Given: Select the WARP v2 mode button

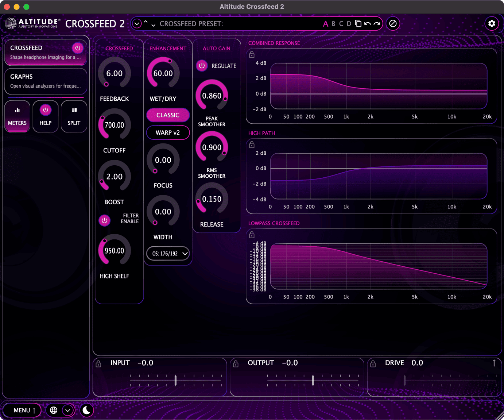Looking at the screenshot, I should pos(168,132).
